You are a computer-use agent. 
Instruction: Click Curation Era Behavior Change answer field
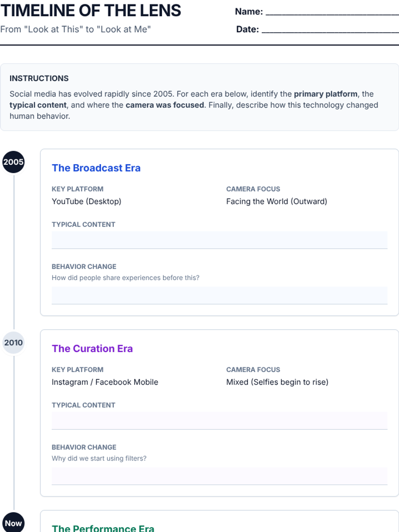[x=219, y=476]
